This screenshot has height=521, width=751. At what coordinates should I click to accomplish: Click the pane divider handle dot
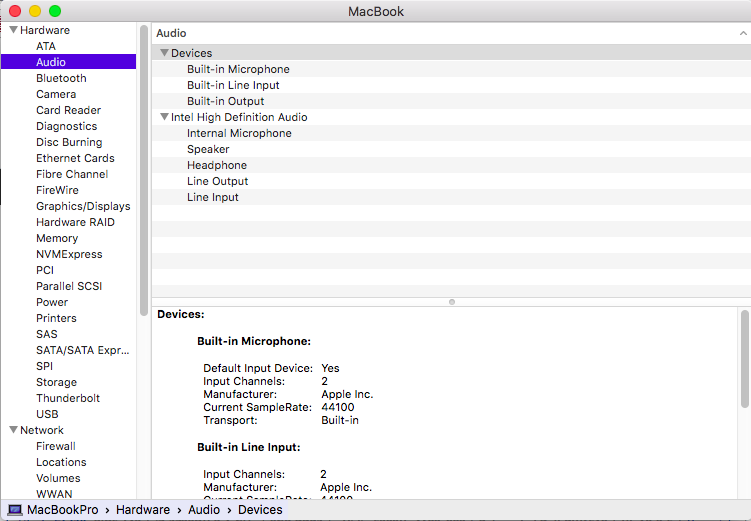point(452,301)
